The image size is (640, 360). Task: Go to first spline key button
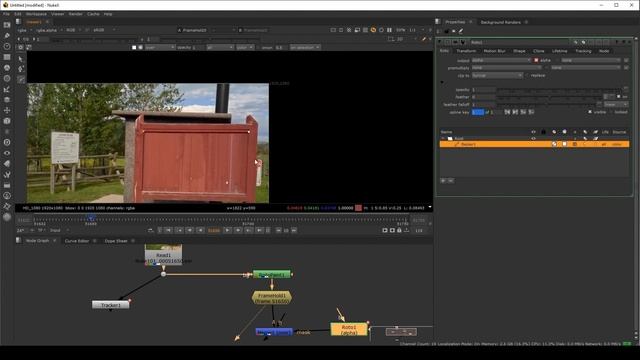507,112
